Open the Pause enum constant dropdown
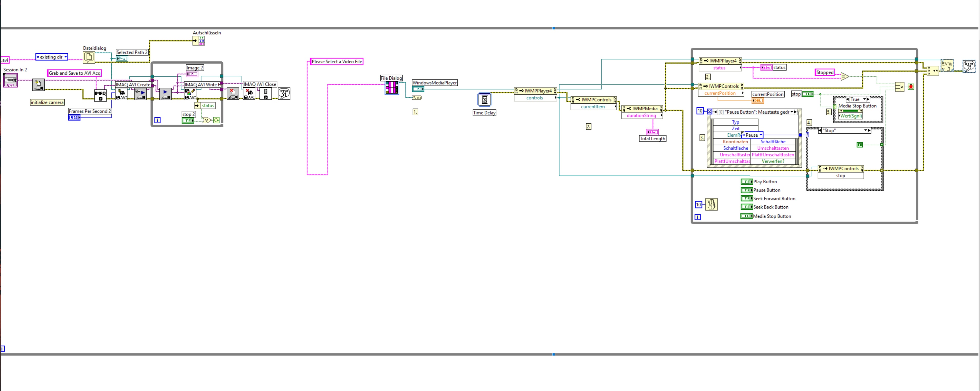The image size is (980, 391). (761, 135)
